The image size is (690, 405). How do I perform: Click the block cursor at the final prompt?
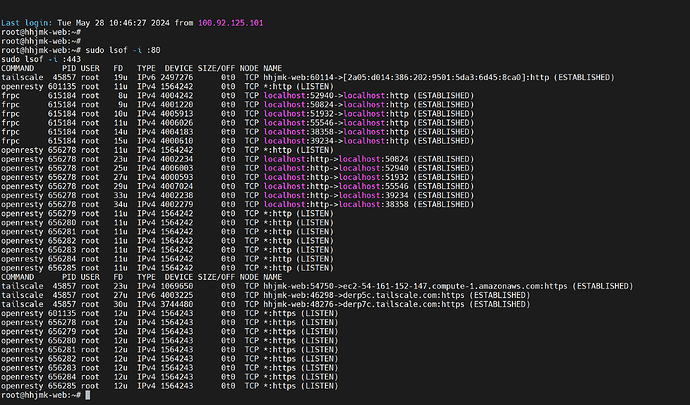(x=88, y=395)
